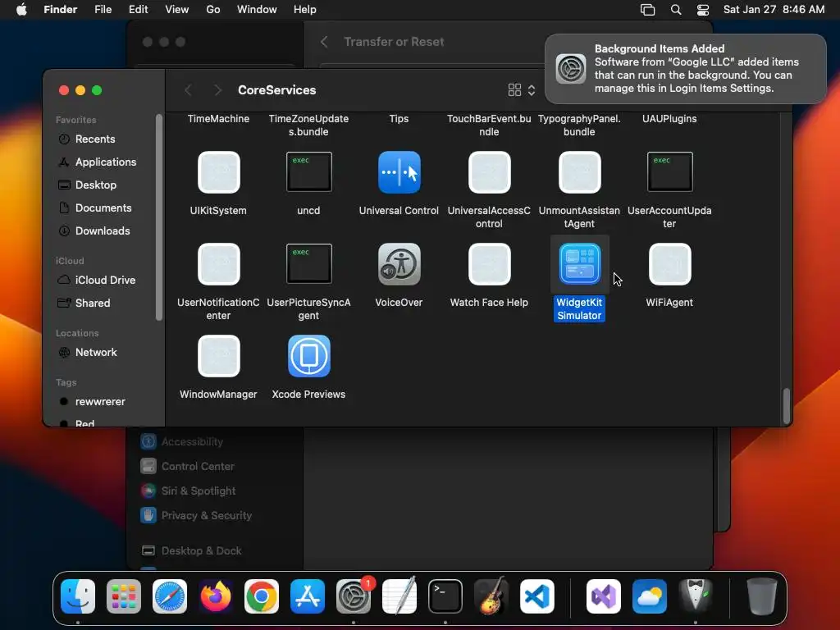Screen dimensions: 840x630
Task: Open iCloud Drive in the Finder sidebar
Action: click(106, 281)
